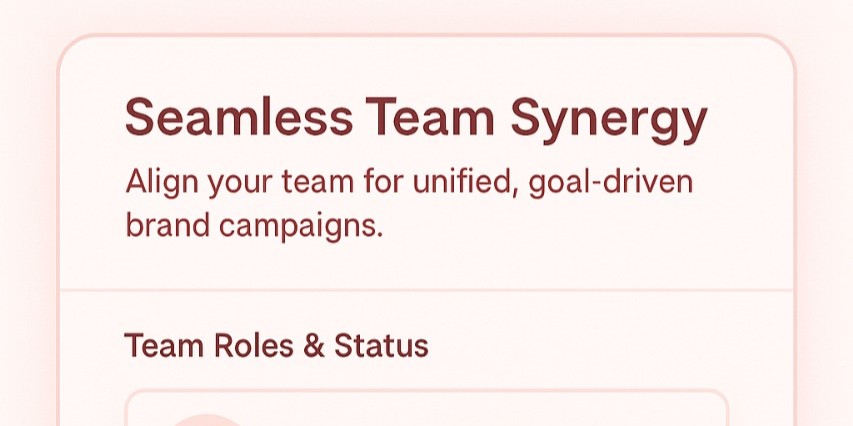Click the "brand campaigns." text line
Image resolution: width=853 pixels, height=426 pixels.
pyautogui.click(x=254, y=226)
